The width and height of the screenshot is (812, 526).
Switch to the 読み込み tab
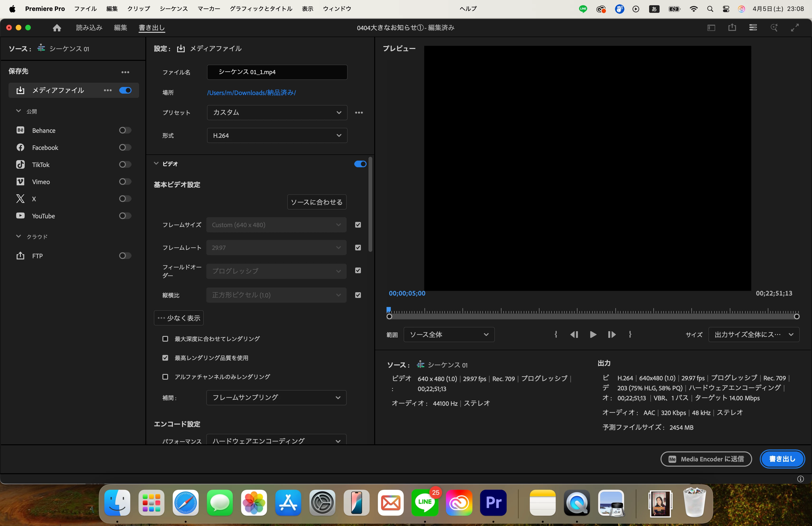[x=89, y=28]
